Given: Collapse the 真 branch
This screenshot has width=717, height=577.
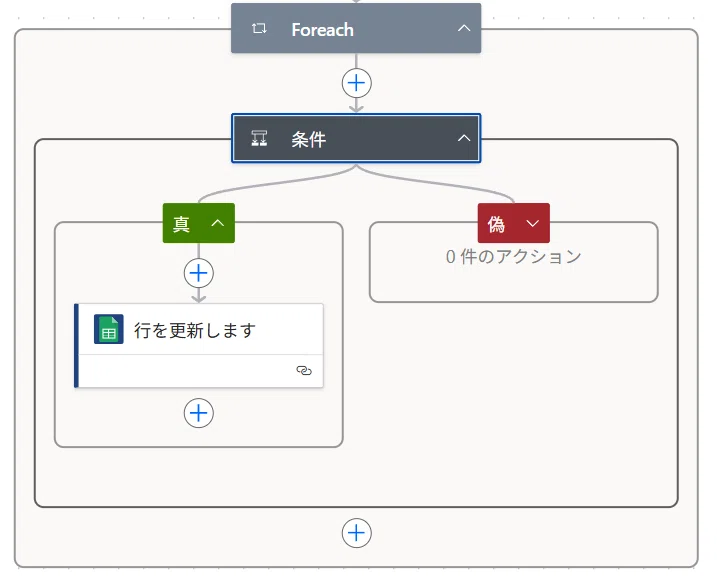Looking at the screenshot, I should pyautogui.click(x=218, y=223).
